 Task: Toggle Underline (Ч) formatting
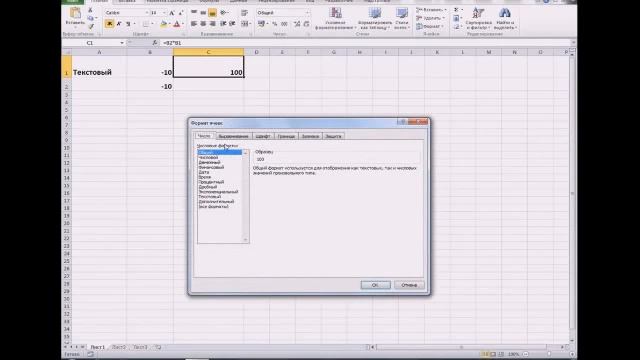pos(128,24)
